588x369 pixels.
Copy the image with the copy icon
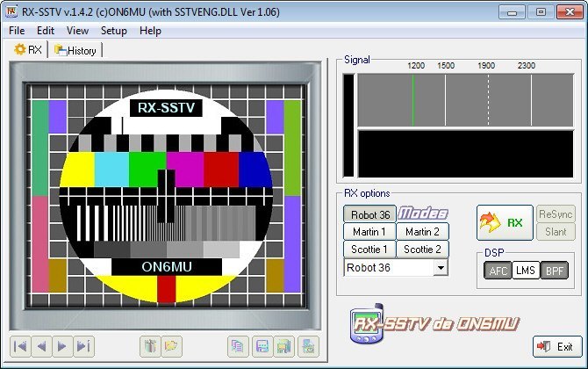(238, 346)
